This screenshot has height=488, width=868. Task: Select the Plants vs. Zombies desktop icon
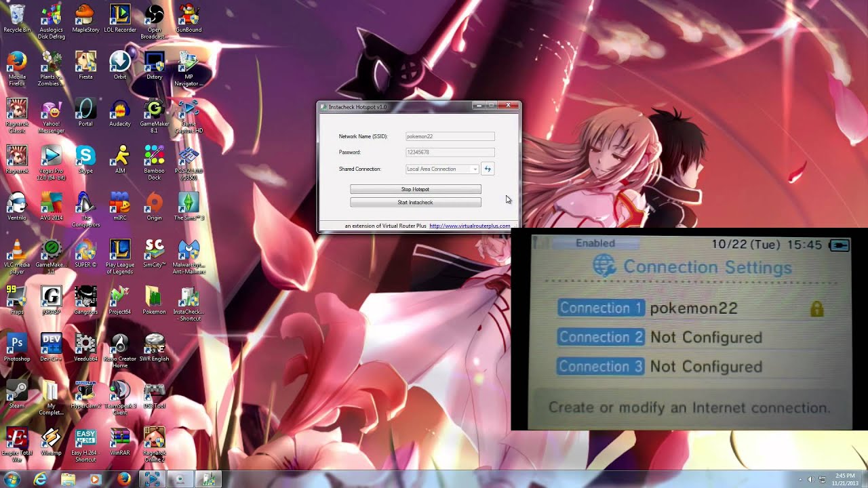pos(52,68)
